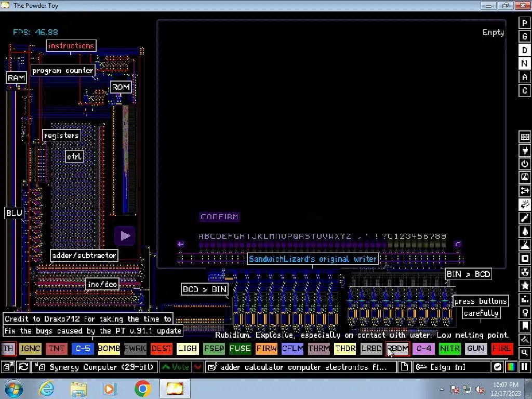Viewport: 532px width, 399px height.
Task: Select the THDR element
Action: point(345,349)
